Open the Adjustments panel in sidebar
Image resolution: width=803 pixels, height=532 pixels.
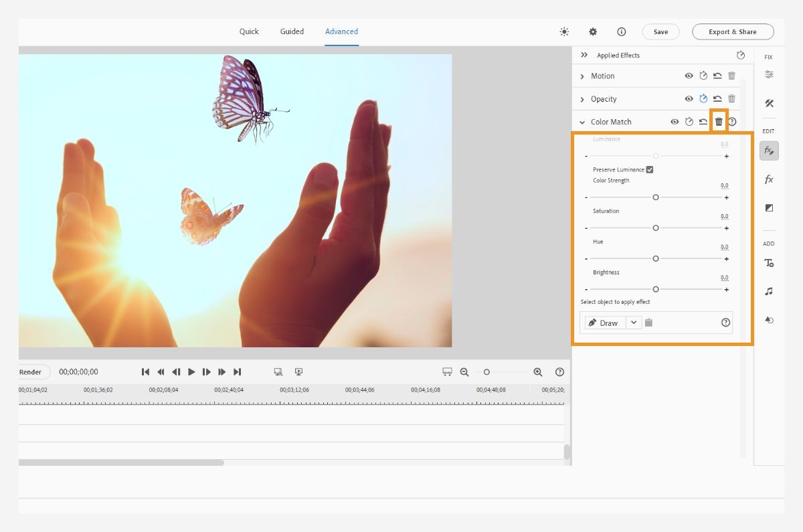[769, 75]
